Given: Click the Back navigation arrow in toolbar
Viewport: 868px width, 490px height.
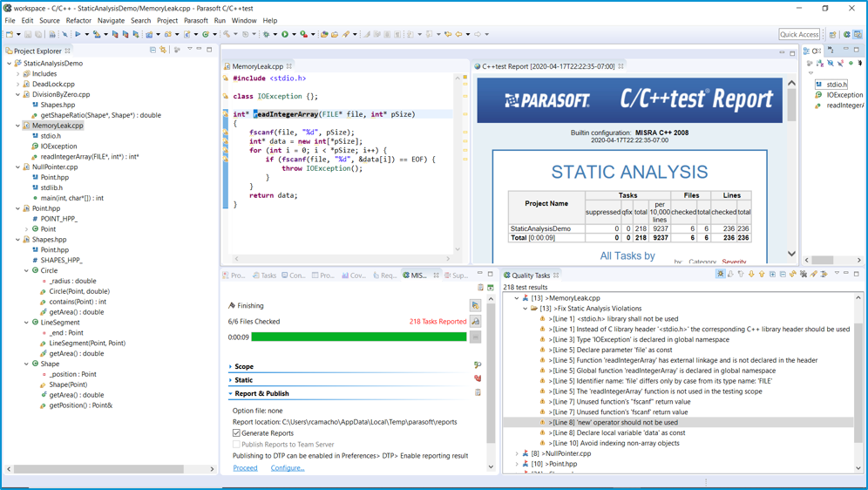Looking at the screenshot, I should tap(459, 34).
